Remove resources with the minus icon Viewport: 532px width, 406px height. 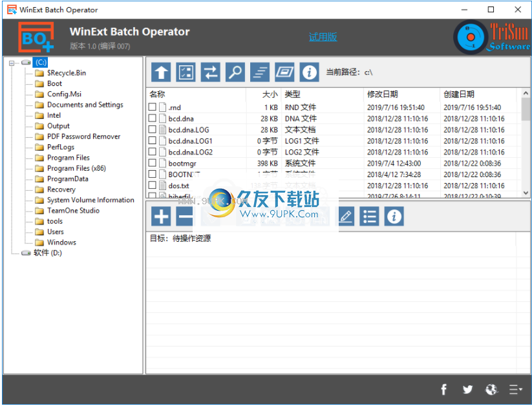click(185, 216)
